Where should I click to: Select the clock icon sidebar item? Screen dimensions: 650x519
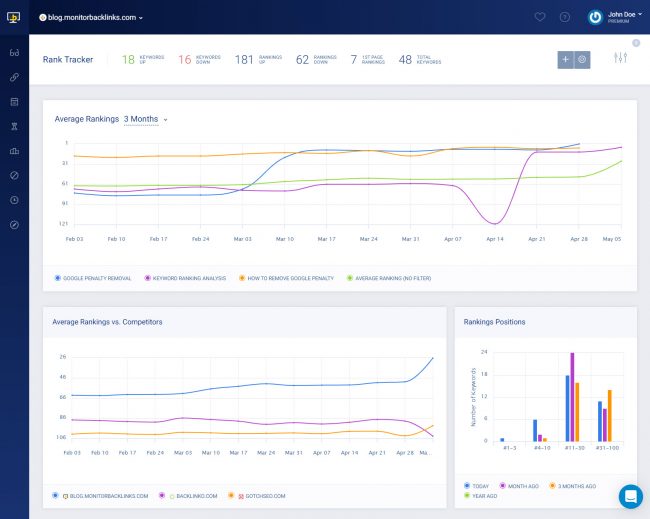point(14,199)
